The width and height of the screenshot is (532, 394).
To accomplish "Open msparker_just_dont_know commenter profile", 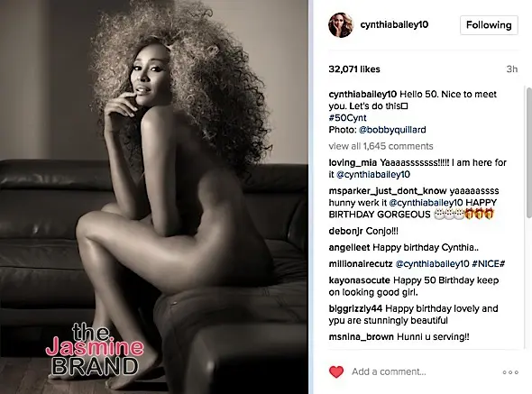I will tap(388, 191).
